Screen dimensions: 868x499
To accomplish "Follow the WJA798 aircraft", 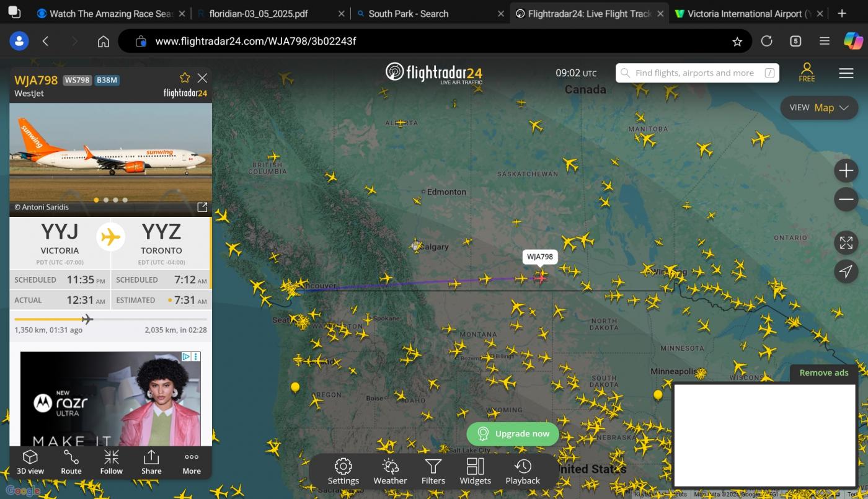I will click(112, 462).
